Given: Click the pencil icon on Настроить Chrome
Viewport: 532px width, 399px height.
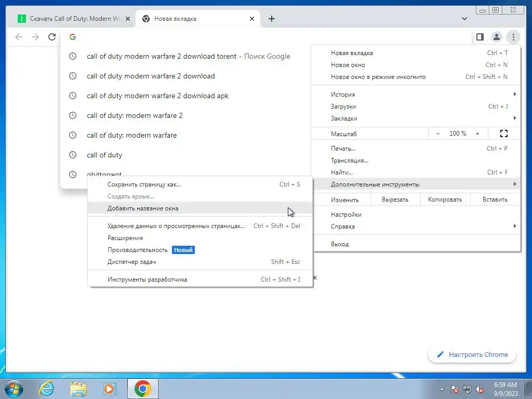Looking at the screenshot, I should pos(441,354).
